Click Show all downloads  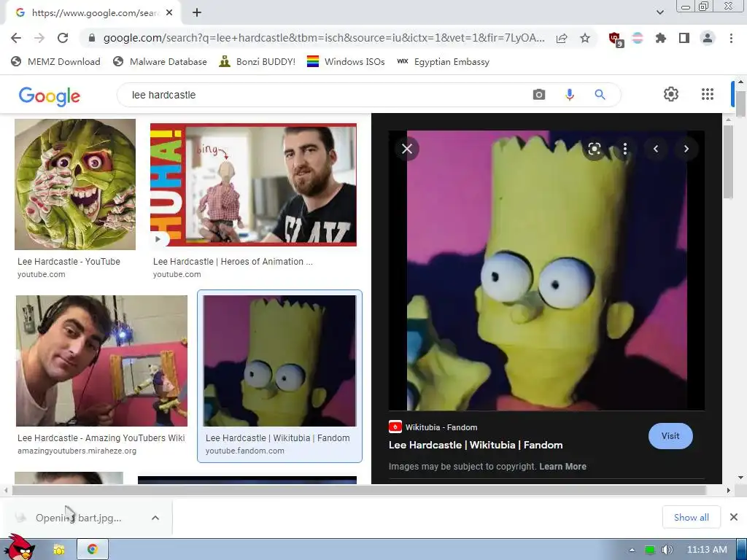coord(692,517)
